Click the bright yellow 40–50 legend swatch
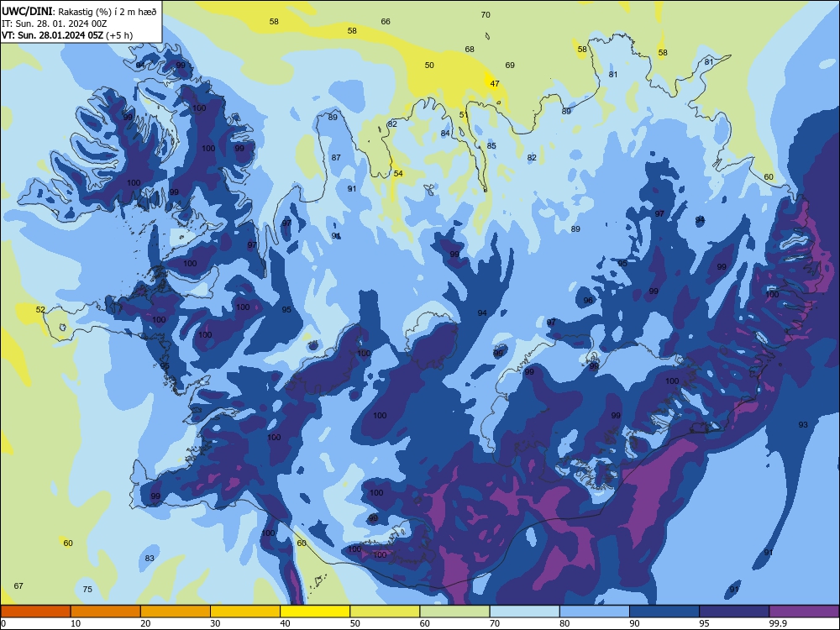This screenshot has width=840, height=630. coord(315,612)
